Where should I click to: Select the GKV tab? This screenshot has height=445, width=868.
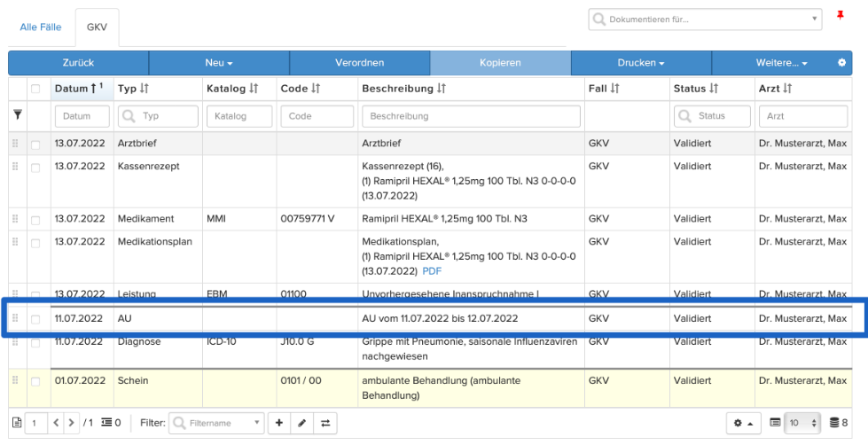click(97, 27)
